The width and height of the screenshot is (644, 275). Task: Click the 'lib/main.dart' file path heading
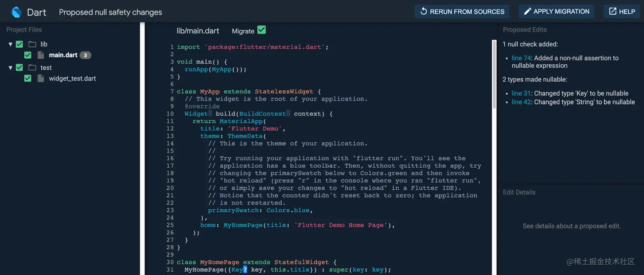coord(198,31)
